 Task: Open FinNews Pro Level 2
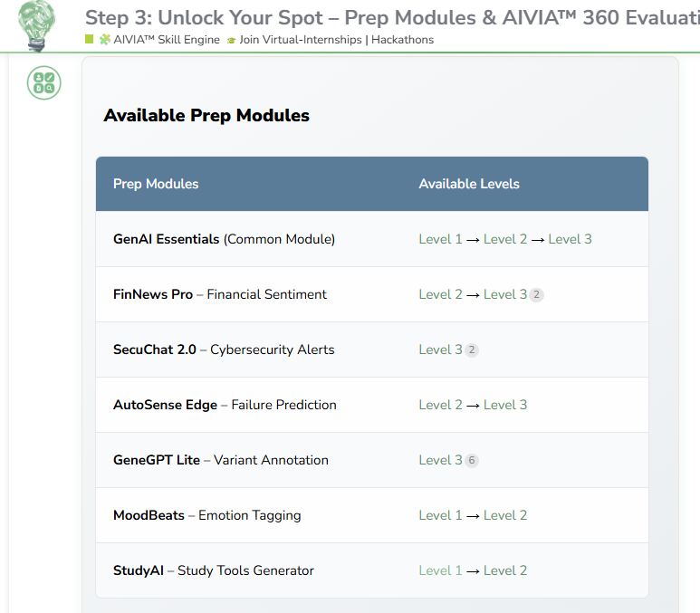(440, 294)
